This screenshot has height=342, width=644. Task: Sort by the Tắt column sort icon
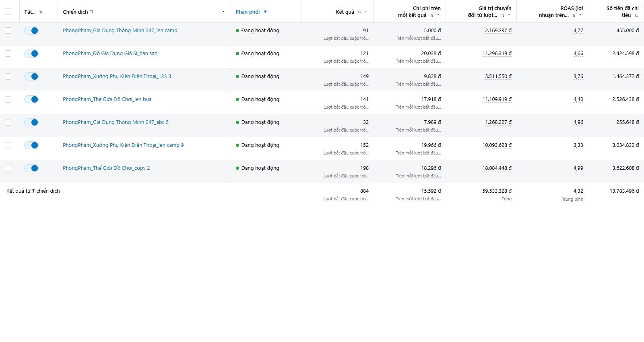(x=41, y=12)
